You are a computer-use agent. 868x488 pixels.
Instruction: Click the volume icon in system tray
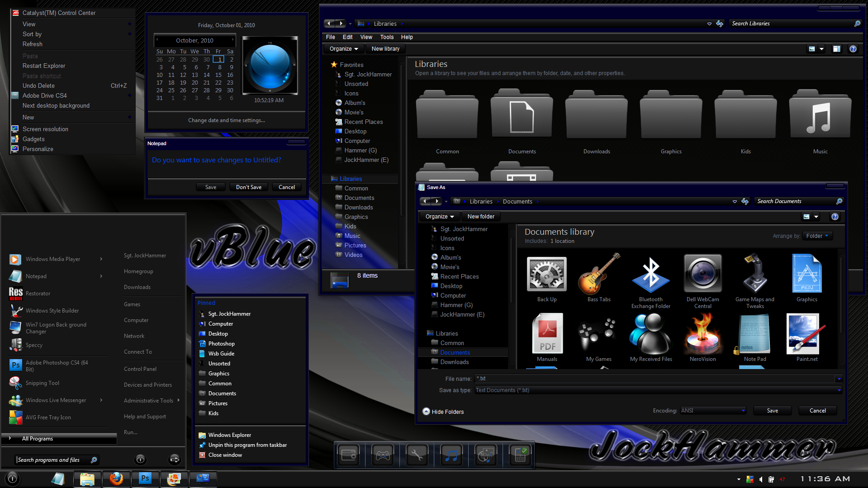pyautogui.click(x=761, y=479)
